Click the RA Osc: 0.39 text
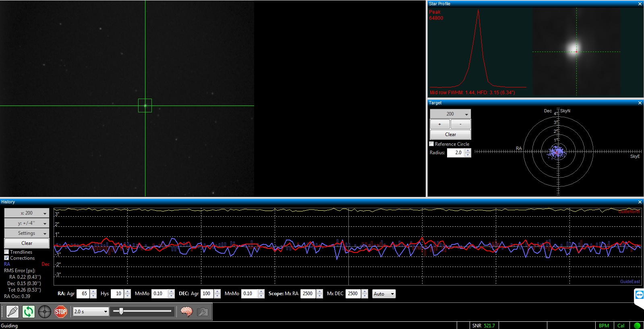This screenshot has width=644, height=329. tap(17, 296)
